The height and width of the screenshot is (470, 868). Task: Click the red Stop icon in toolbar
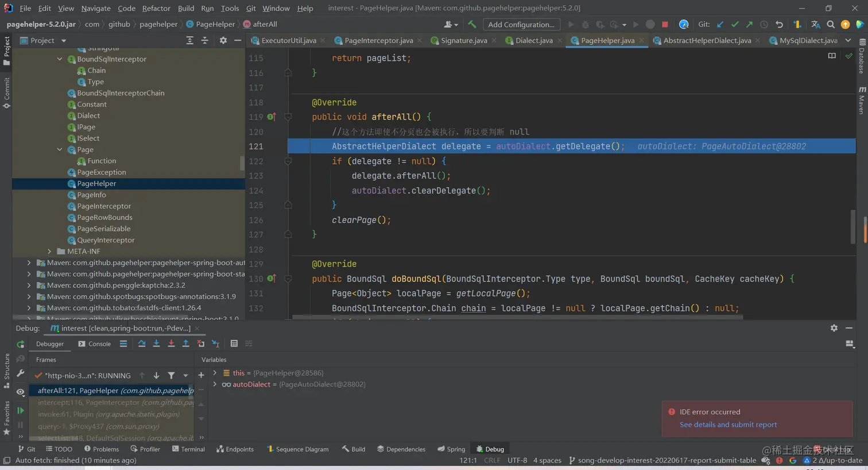pos(665,25)
